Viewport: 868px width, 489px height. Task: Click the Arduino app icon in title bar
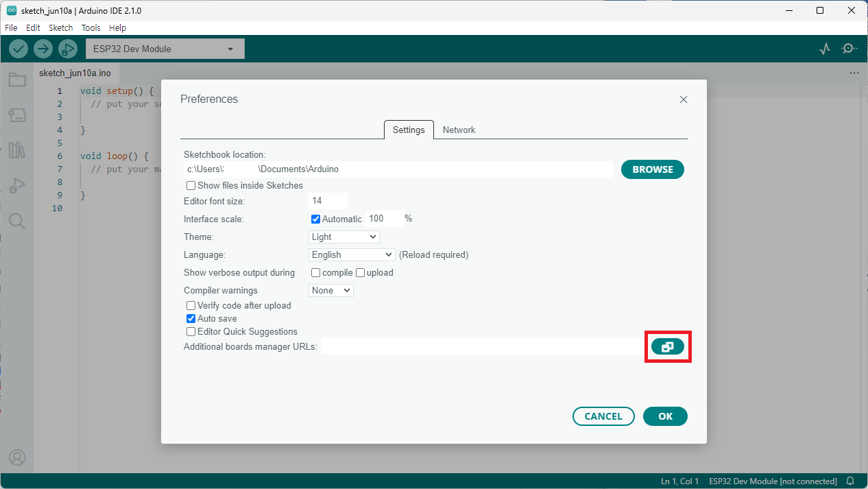pos(12,10)
